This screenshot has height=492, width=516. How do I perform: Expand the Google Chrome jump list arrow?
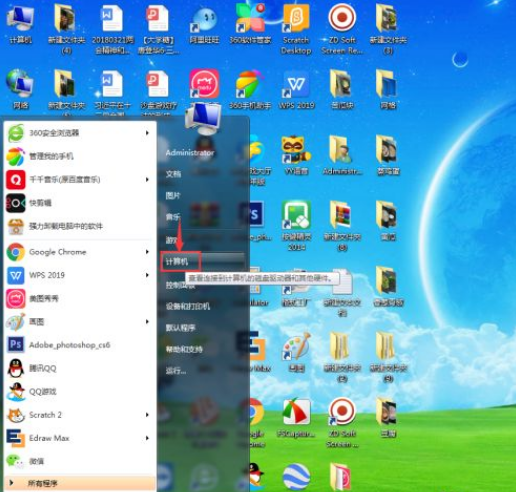tap(147, 252)
